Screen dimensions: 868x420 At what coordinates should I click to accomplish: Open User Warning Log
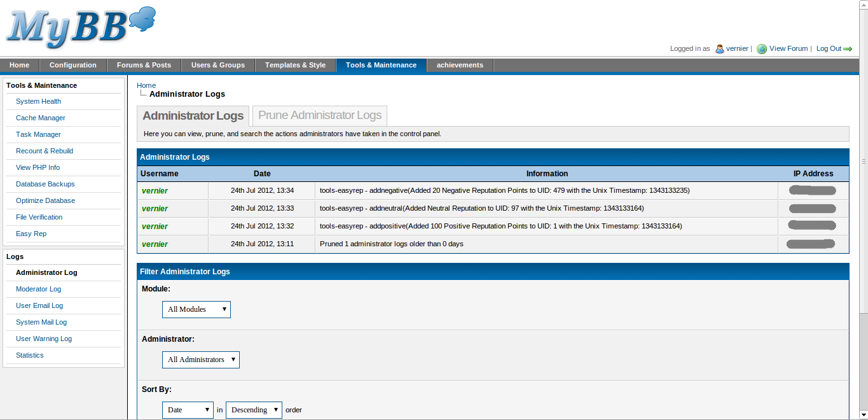pos(44,339)
